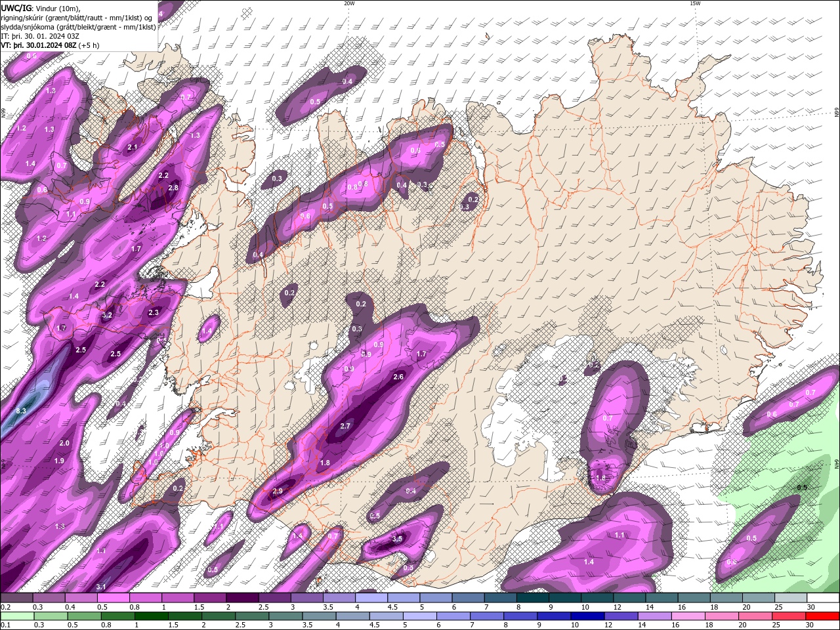Click the '20W' longitude label
Image resolution: width=840 pixels, height=630 pixels.
tap(349, 3)
